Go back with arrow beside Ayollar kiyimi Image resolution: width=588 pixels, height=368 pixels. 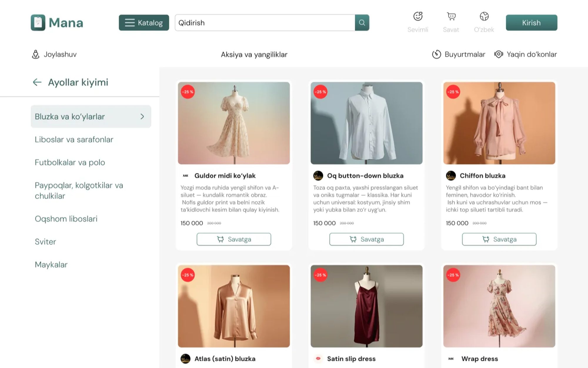click(x=37, y=82)
